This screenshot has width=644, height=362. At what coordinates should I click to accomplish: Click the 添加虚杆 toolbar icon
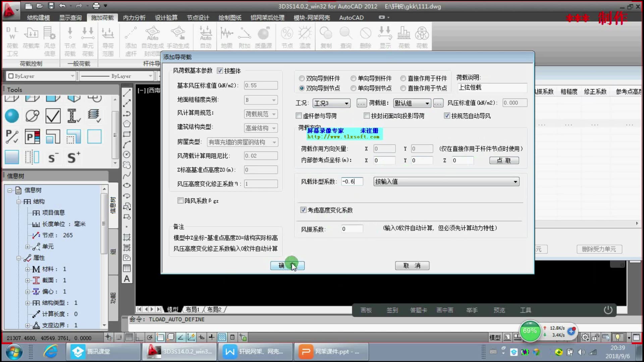click(130, 37)
